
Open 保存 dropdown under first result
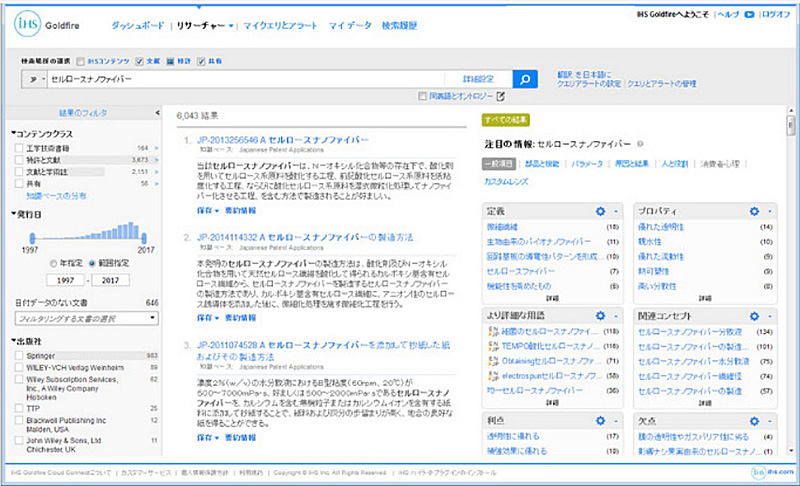(208, 210)
